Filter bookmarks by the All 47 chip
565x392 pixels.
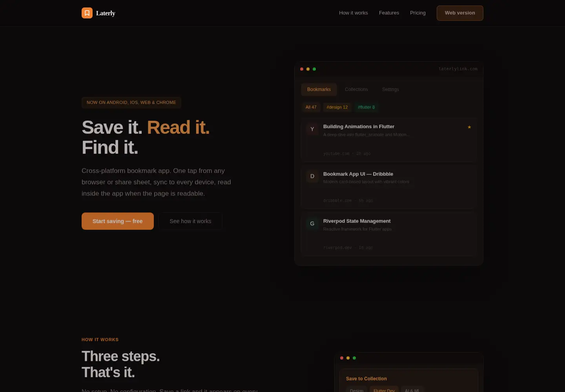[311, 107]
